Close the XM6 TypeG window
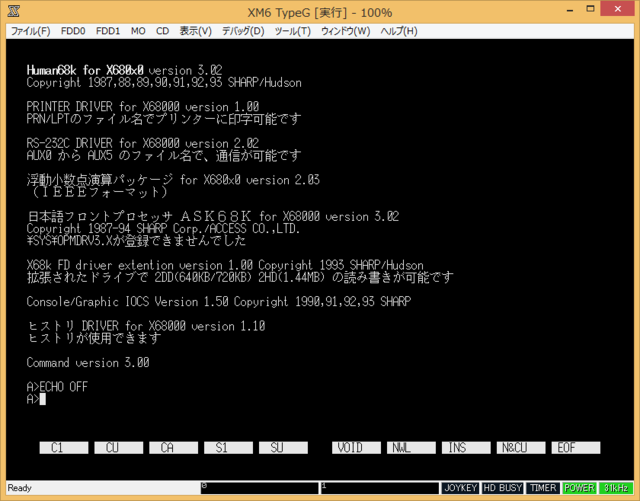640x501 pixels. (x=618, y=9)
